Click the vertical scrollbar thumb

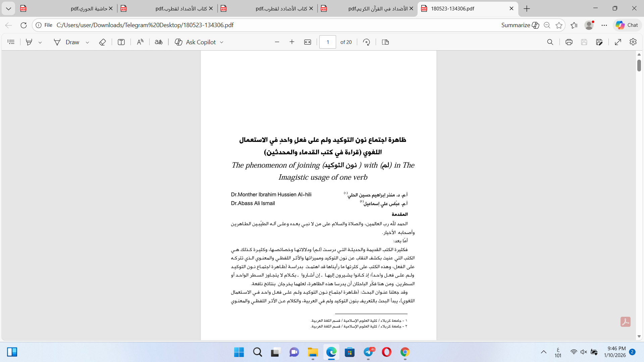pyautogui.click(x=639, y=65)
